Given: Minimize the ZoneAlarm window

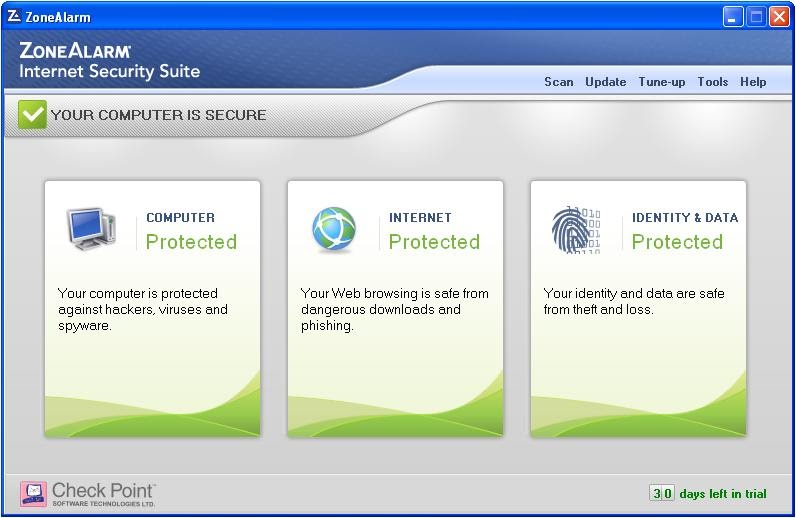Looking at the screenshot, I should [x=733, y=17].
